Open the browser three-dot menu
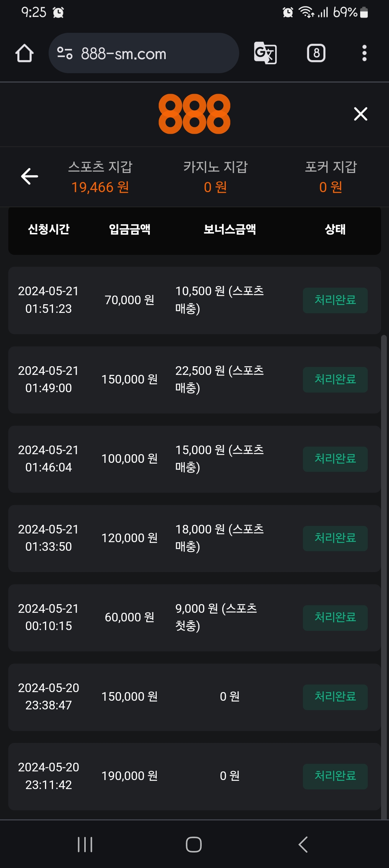 coord(364,53)
